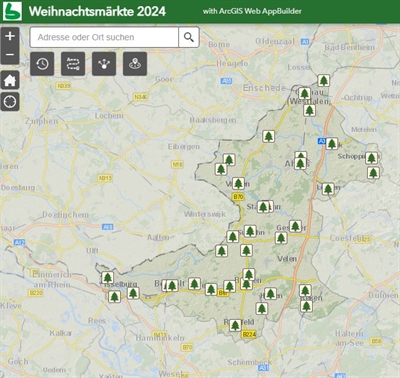
Task: Select the tree marker at Vreden
Action: point(238,183)
